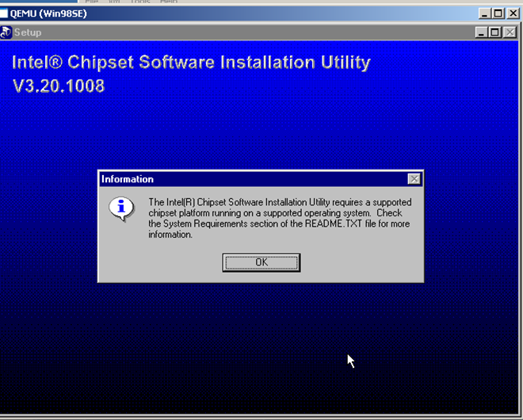523x420 pixels.
Task: Maximize the QEMU (Win98SE) window
Action: click(499, 13)
